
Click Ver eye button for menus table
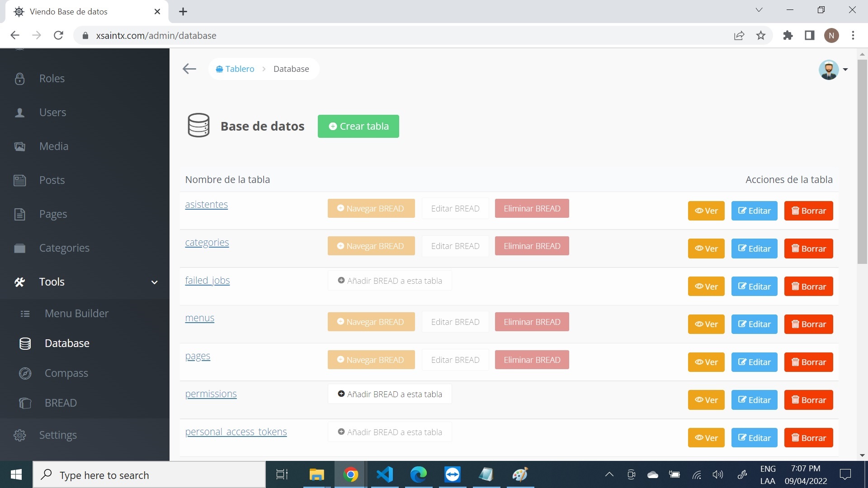[x=706, y=324]
